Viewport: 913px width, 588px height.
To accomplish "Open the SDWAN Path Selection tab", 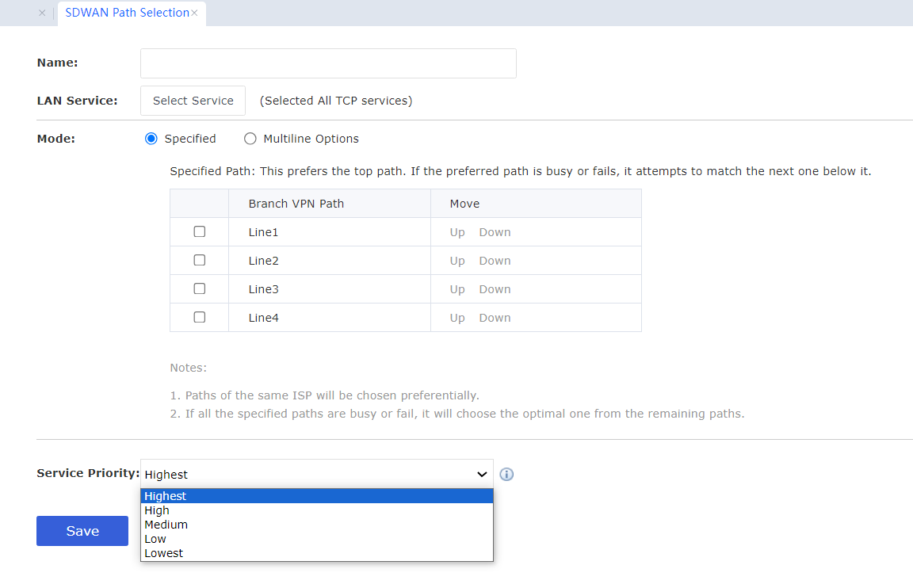I will click(x=126, y=13).
